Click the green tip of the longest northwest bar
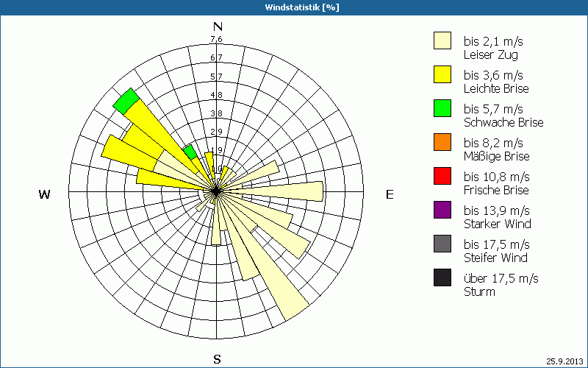The image size is (588, 368). [x=126, y=101]
